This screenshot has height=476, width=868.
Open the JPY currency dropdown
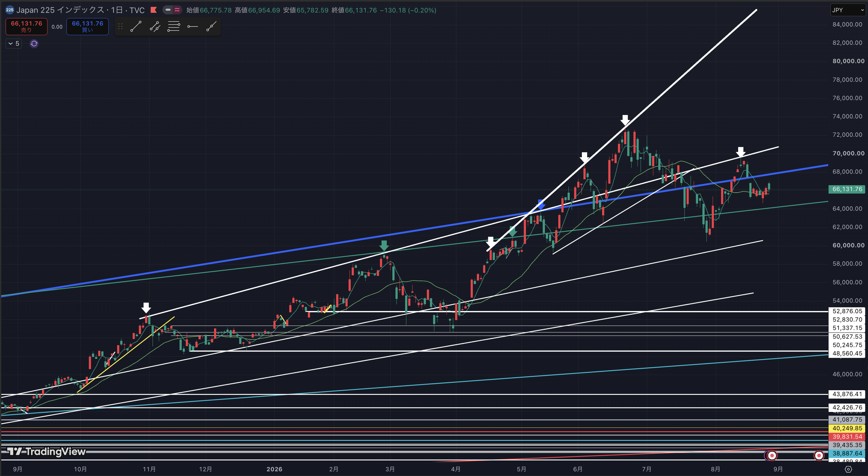[848, 10]
